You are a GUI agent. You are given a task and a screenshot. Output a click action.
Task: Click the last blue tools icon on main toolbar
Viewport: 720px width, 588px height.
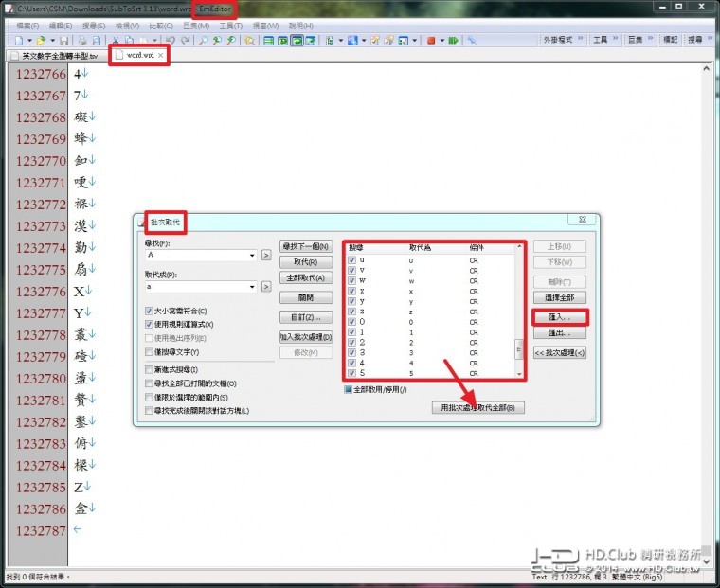point(472,41)
